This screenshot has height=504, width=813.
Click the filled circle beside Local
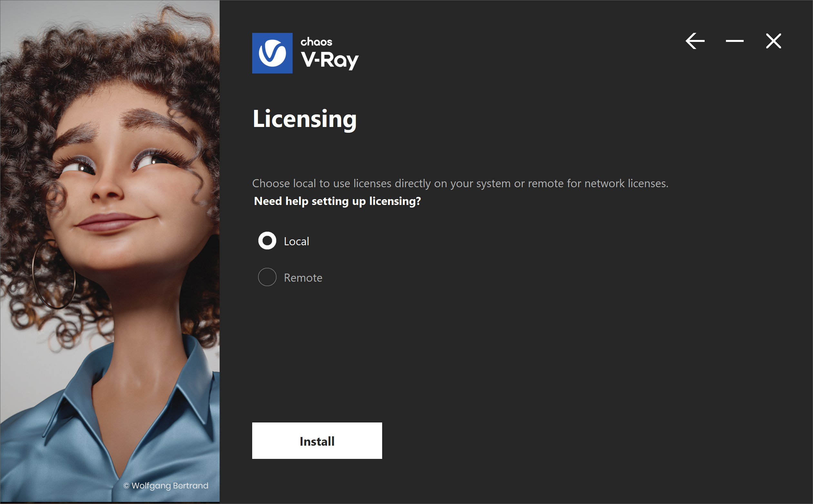tap(267, 241)
